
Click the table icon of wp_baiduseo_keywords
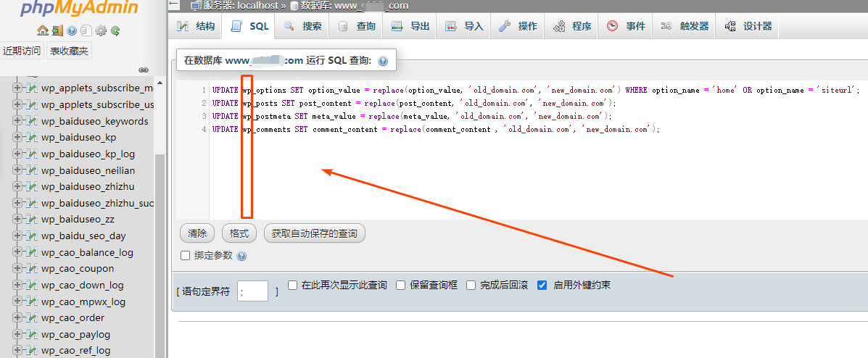[x=32, y=121]
